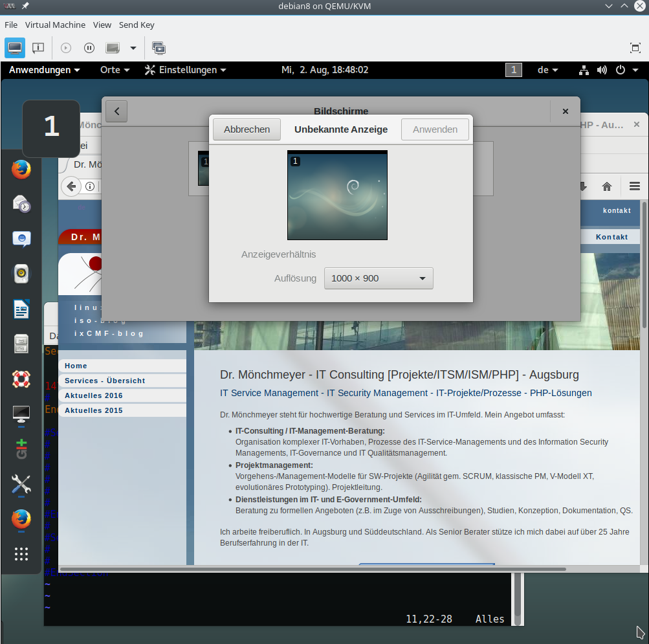Click the green plus G dock icon
This screenshot has width=649, height=644.
tap(21, 449)
